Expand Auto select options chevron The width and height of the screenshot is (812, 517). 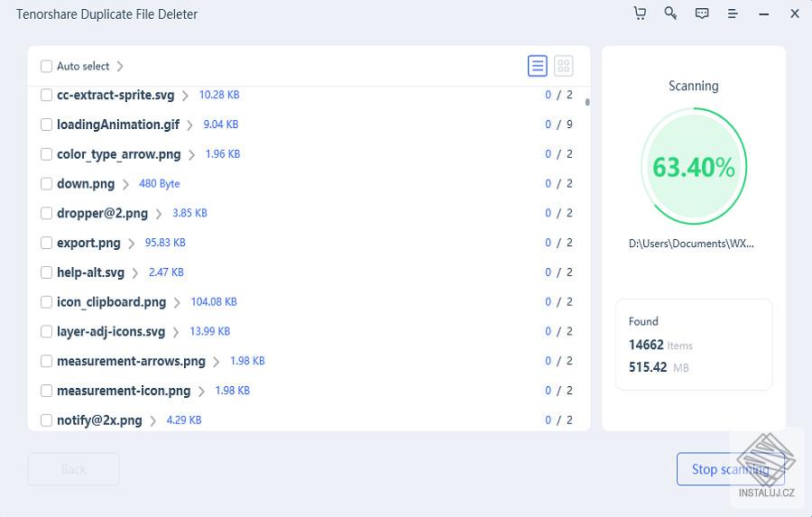click(x=120, y=66)
